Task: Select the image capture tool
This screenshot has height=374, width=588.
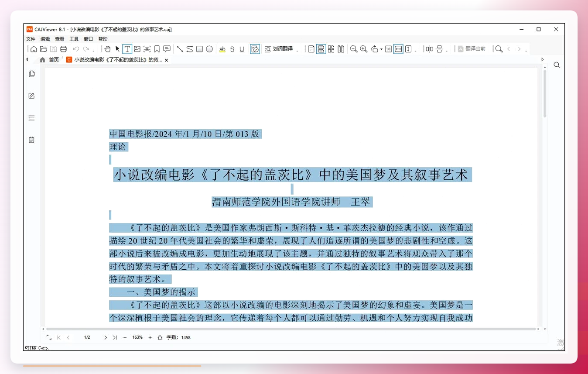Action: 137,49
